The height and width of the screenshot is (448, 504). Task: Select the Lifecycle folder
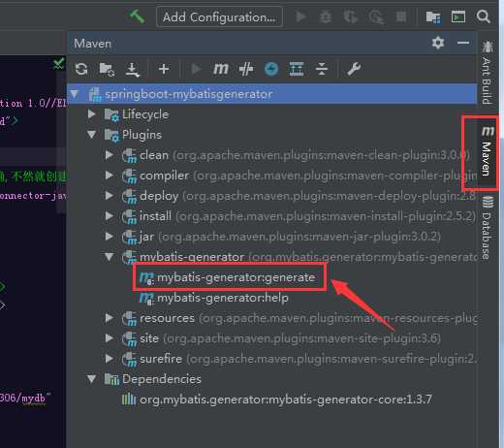click(137, 114)
